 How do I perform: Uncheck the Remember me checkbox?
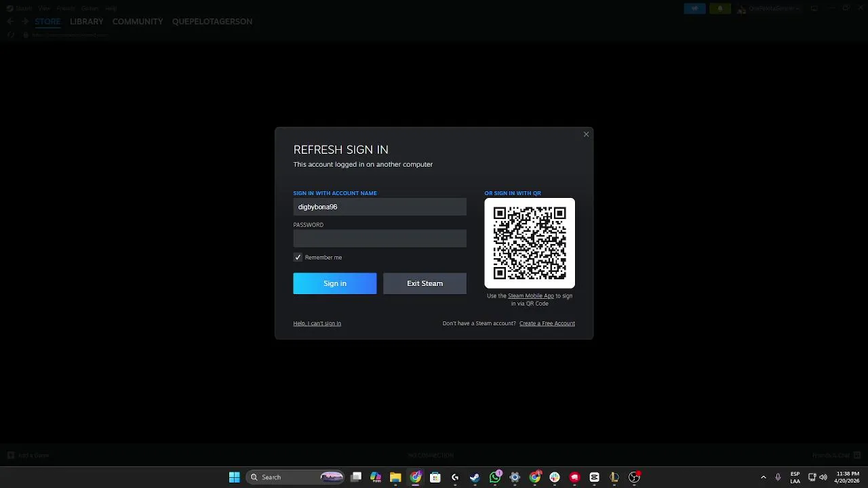tap(298, 258)
